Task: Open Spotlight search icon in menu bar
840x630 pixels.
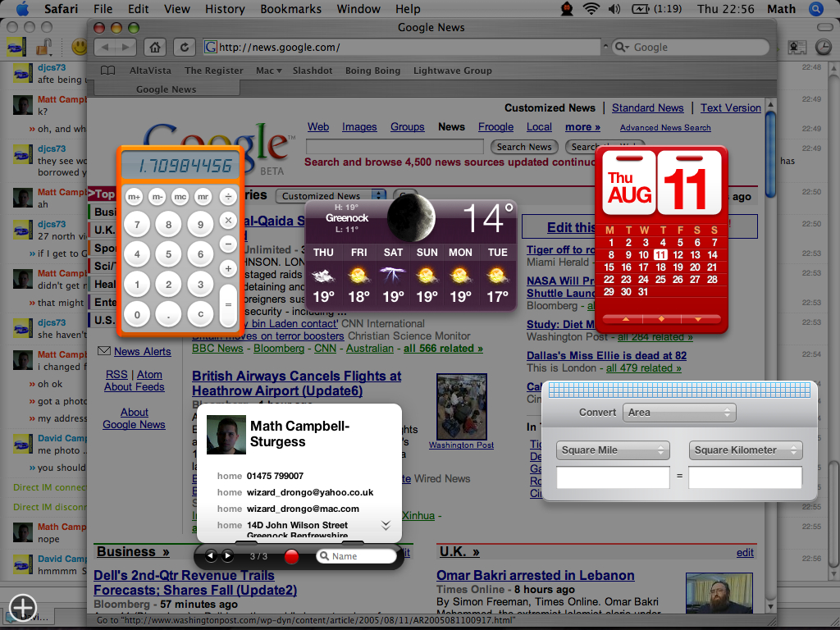Action: (x=815, y=8)
